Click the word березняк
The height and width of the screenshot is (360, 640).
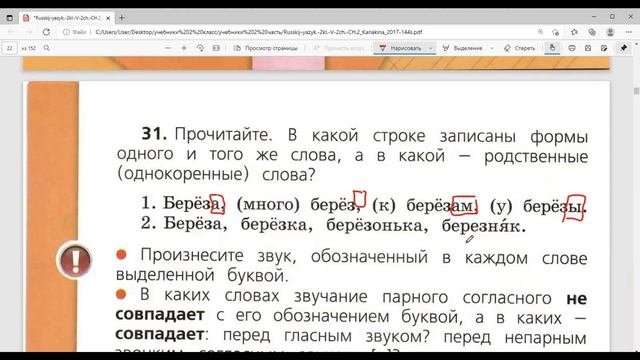(483, 227)
